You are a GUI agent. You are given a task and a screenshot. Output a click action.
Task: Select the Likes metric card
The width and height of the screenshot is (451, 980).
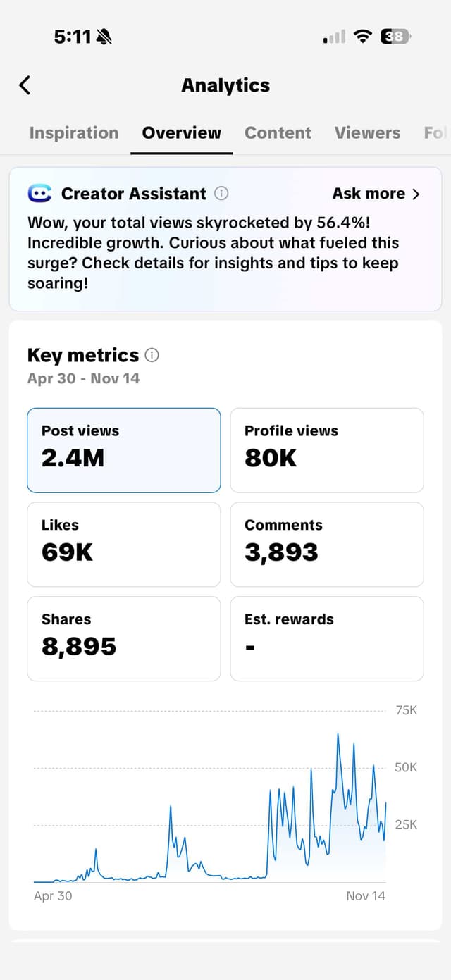[123, 544]
